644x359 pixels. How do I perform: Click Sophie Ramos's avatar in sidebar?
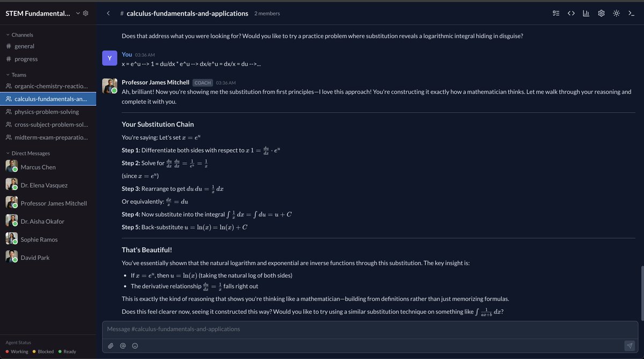coord(11,238)
